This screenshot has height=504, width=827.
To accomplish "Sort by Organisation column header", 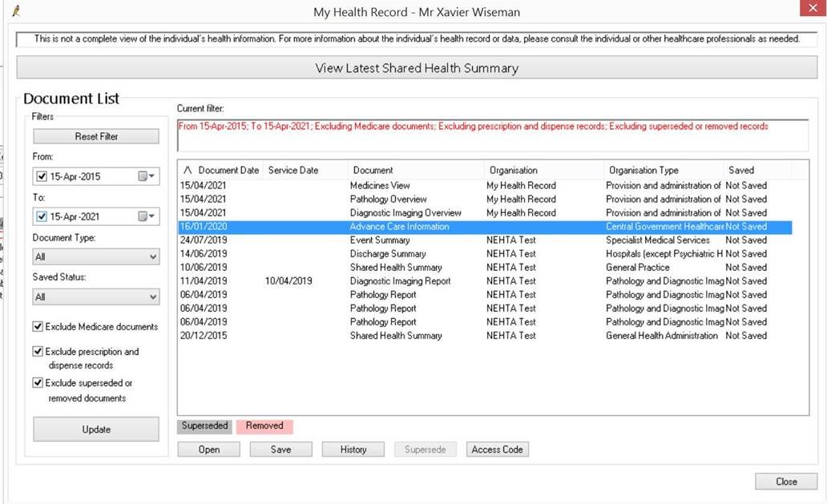I will pyautogui.click(x=544, y=171).
